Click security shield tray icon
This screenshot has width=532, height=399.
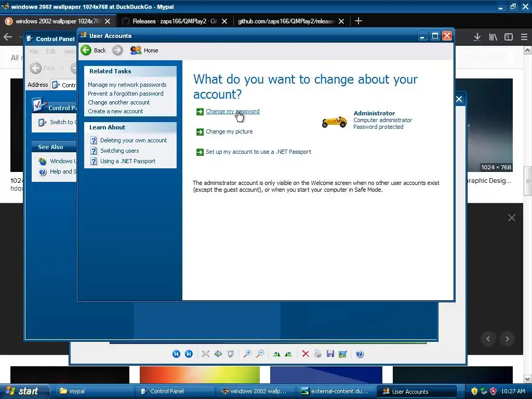[x=474, y=391]
